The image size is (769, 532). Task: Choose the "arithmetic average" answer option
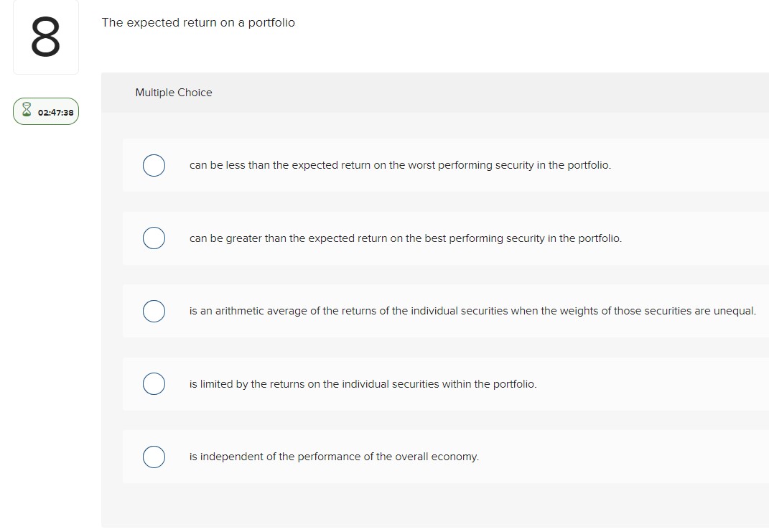[154, 311]
